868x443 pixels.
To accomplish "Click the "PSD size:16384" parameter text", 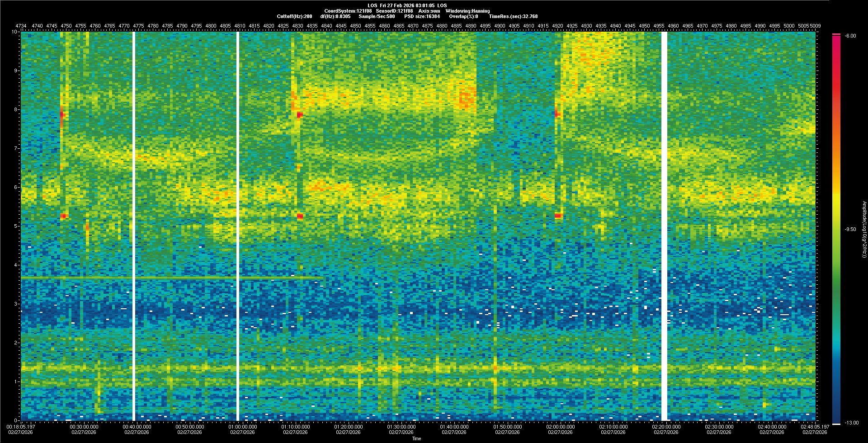I will tap(422, 16).
